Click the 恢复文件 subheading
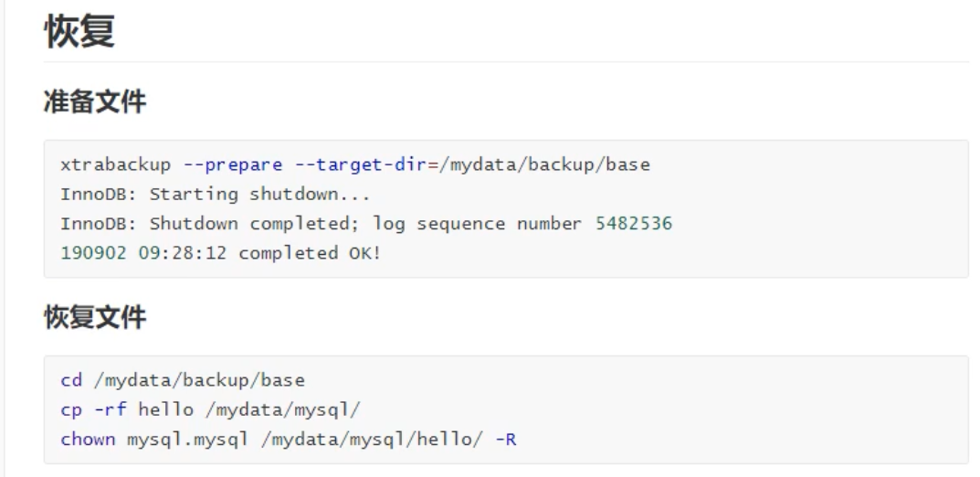Viewport: 980px width, 477px height. tap(95, 318)
